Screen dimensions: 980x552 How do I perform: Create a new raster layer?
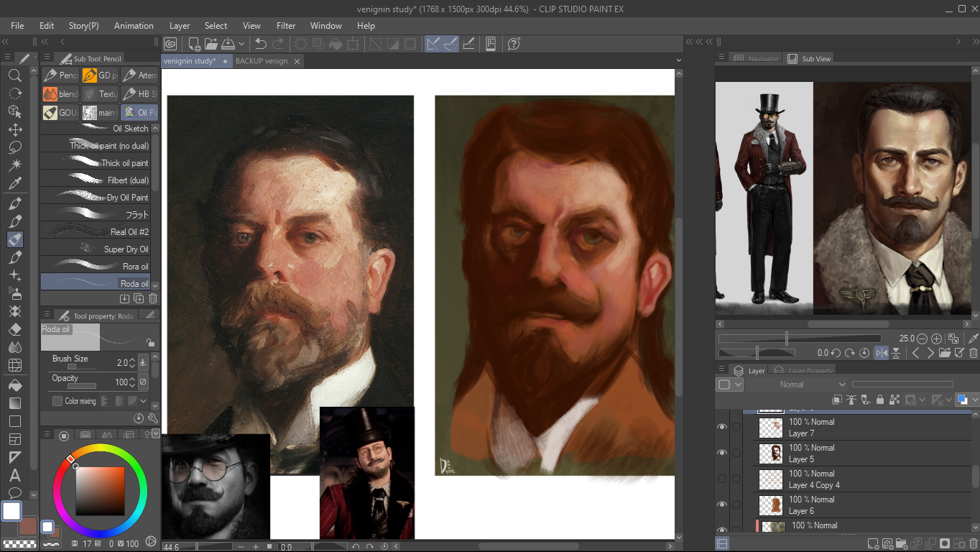click(x=873, y=543)
